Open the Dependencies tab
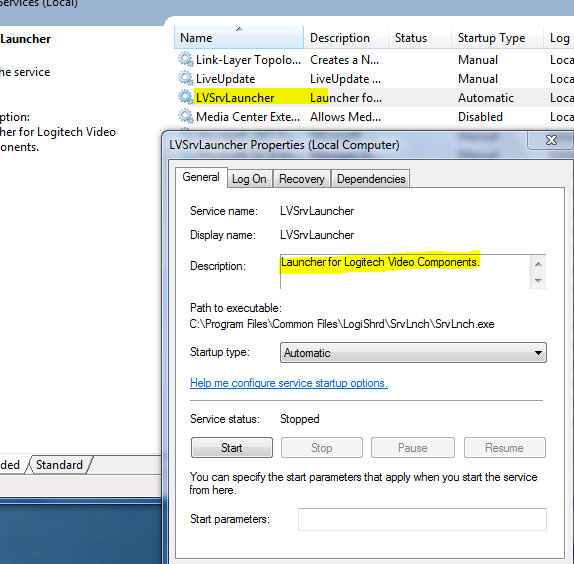574x564 pixels. pos(371,179)
